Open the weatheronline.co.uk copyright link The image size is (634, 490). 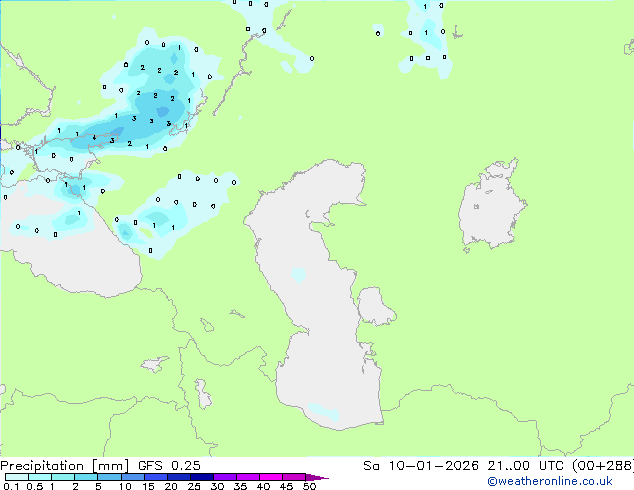(550, 481)
